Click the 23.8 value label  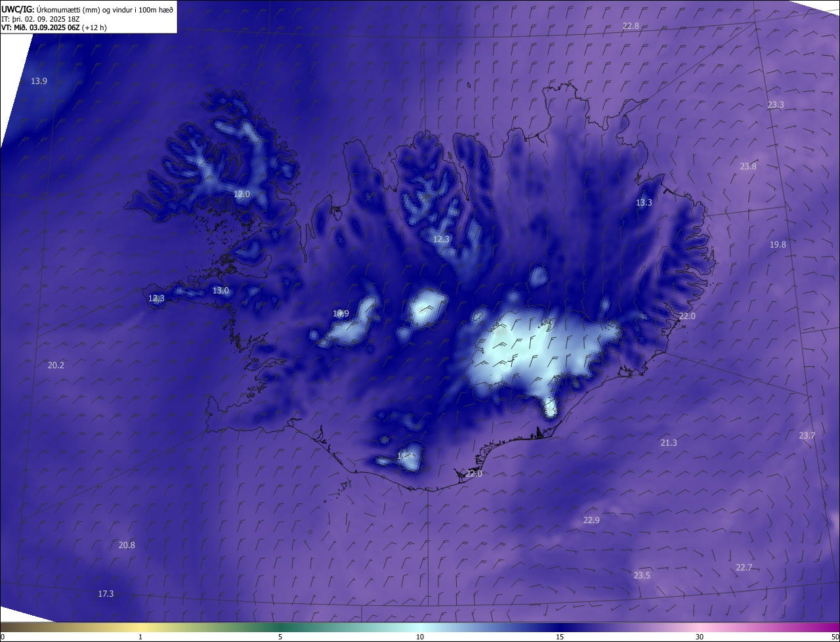(748, 166)
